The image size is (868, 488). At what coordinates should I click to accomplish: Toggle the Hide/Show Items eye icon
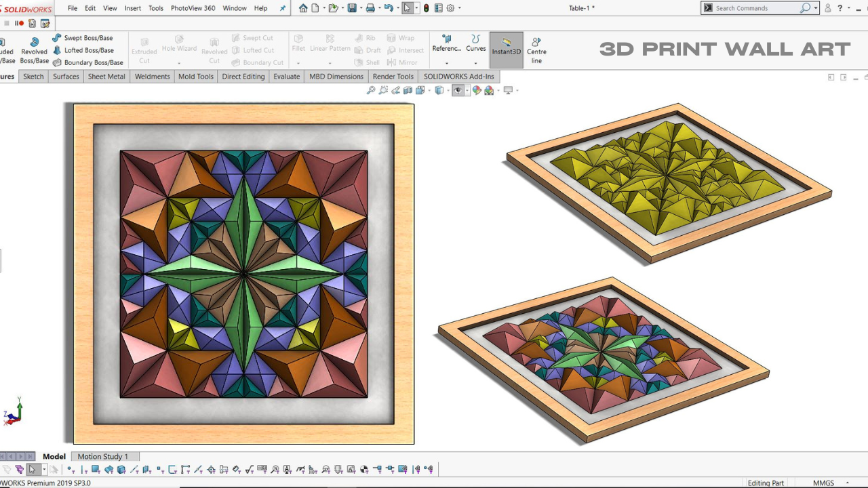[459, 89]
